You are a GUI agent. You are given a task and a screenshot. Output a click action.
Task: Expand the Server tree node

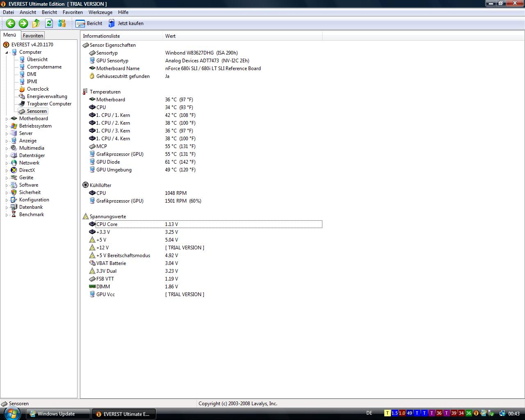pyautogui.click(x=7, y=134)
